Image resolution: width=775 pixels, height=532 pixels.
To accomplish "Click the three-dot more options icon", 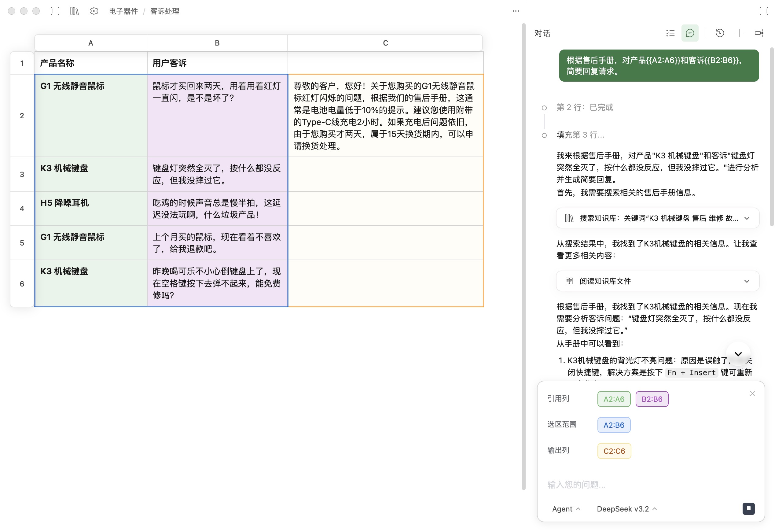I will (516, 11).
